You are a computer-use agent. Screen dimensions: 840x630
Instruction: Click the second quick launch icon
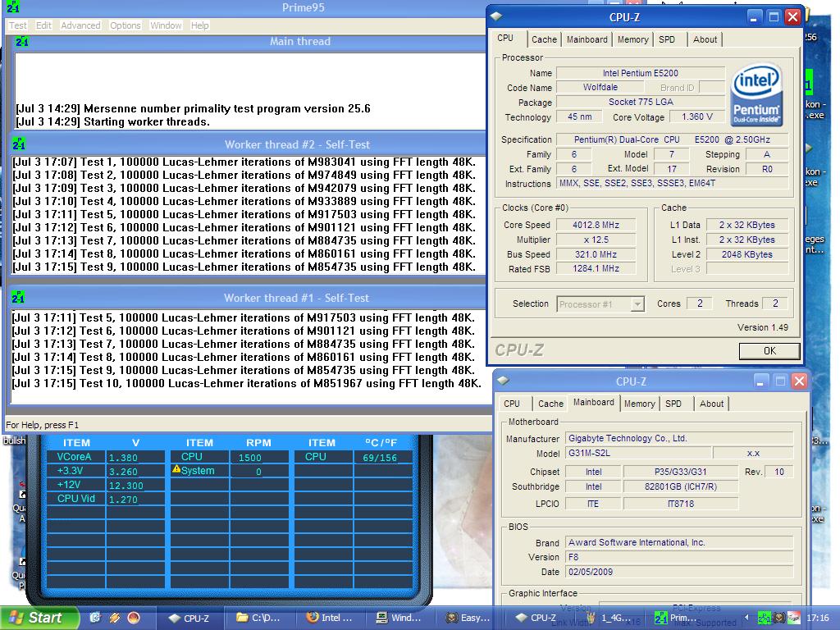[x=114, y=618]
